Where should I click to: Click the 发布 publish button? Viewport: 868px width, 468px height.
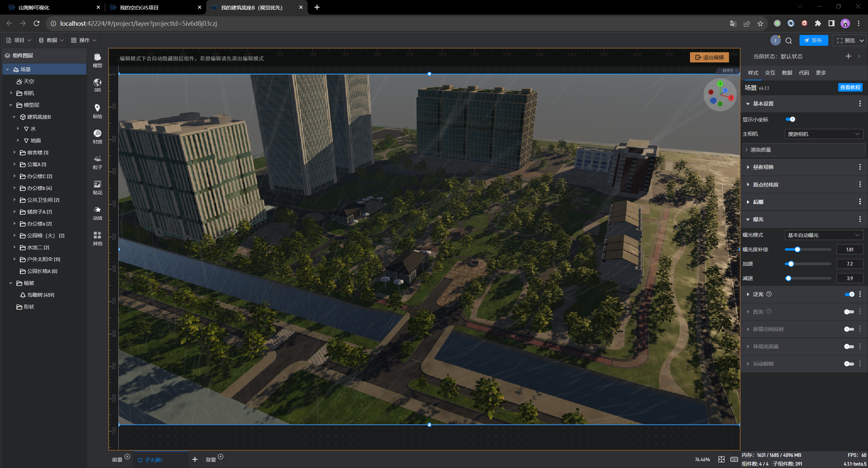point(813,40)
